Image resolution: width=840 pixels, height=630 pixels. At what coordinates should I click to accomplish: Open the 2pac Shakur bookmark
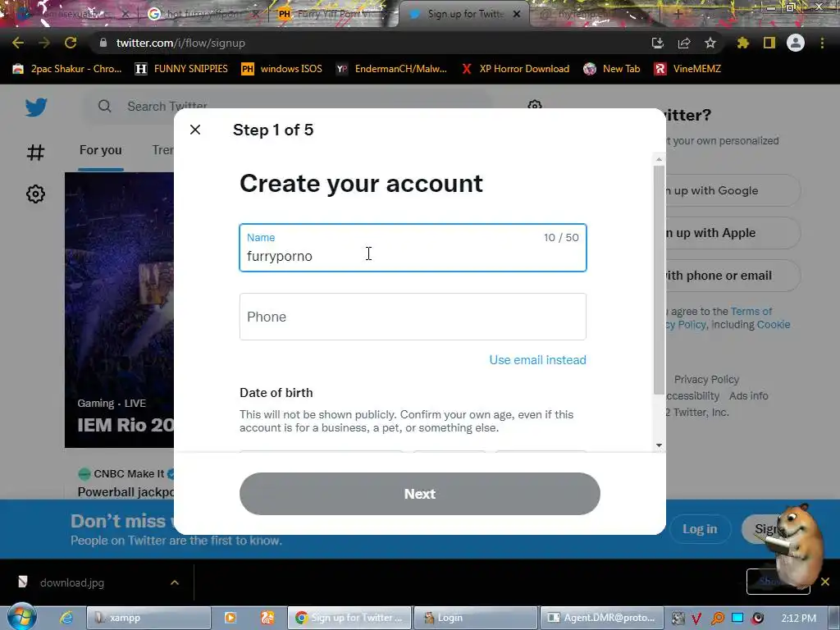pos(67,69)
